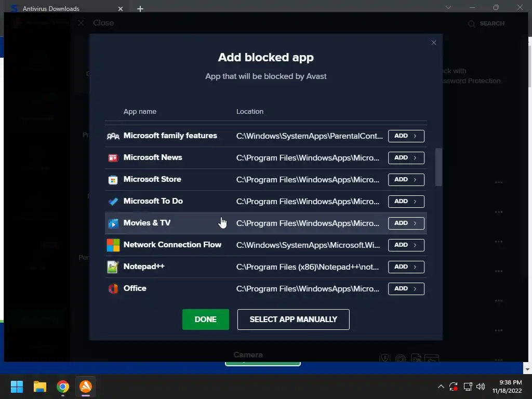Click SEARCH in the Avast window
532x399 pixels.
pyautogui.click(x=486, y=23)
